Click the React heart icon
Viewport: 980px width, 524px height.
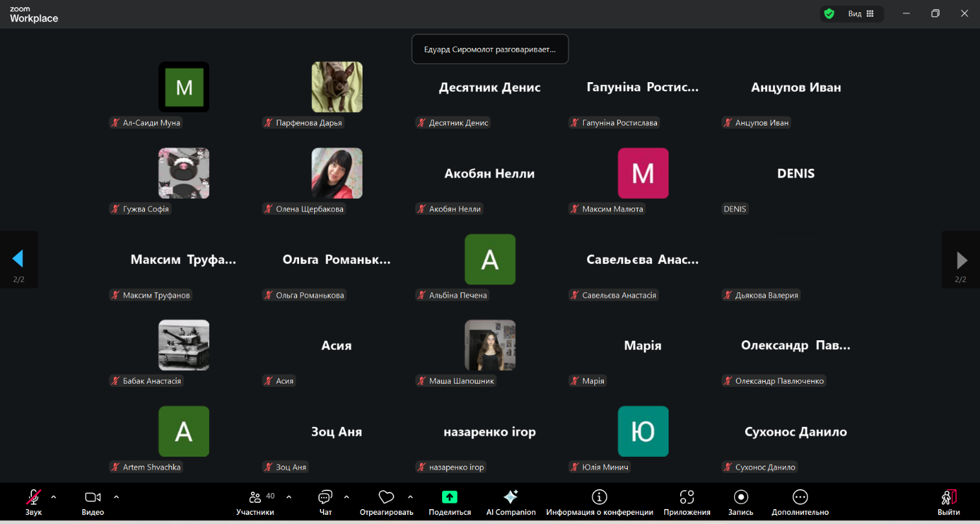click(x=386, y=497)
